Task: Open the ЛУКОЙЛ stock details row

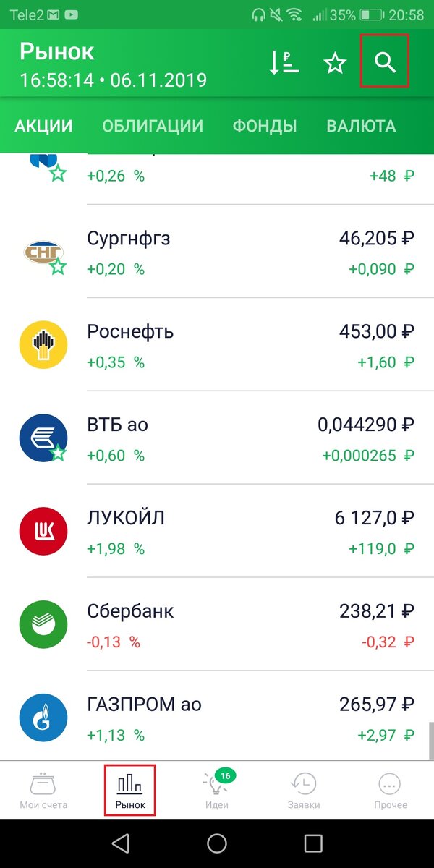Action: coord(217,532)
